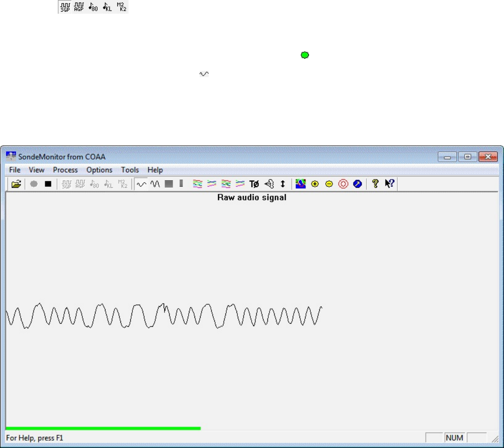The image size is (504, 448).
Task: Minimize the SondeMonitor window
Action: (447, 157)
